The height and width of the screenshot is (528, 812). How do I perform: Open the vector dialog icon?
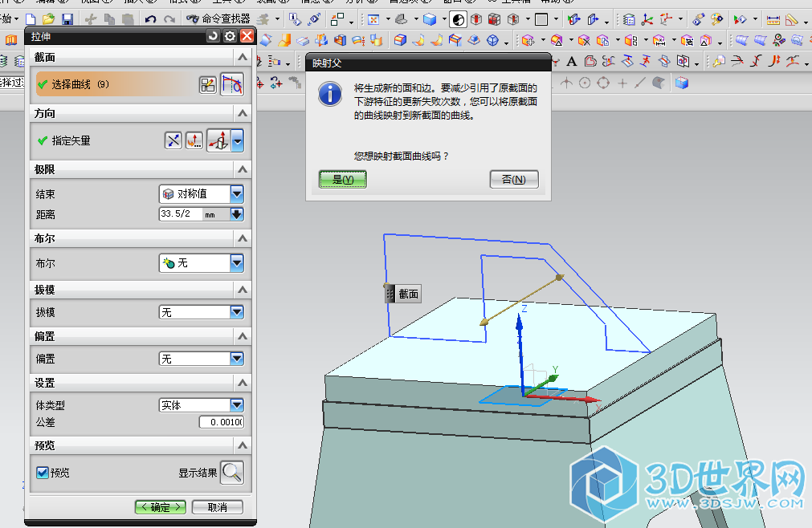pos(194,140)
